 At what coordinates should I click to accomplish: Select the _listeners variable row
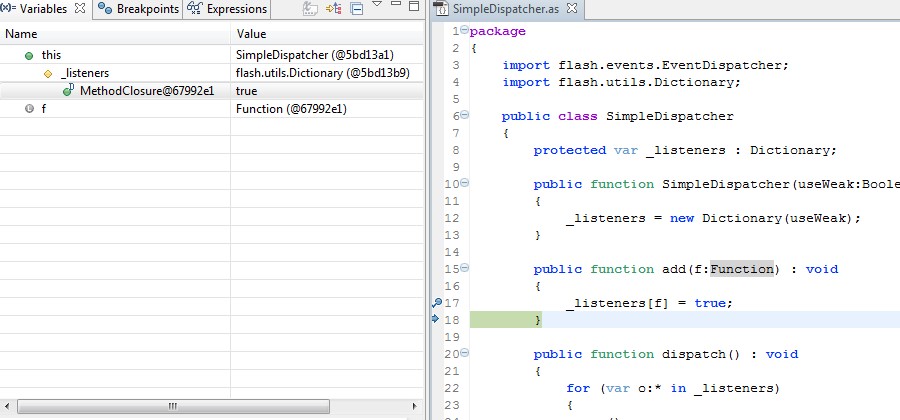(85, 73)
